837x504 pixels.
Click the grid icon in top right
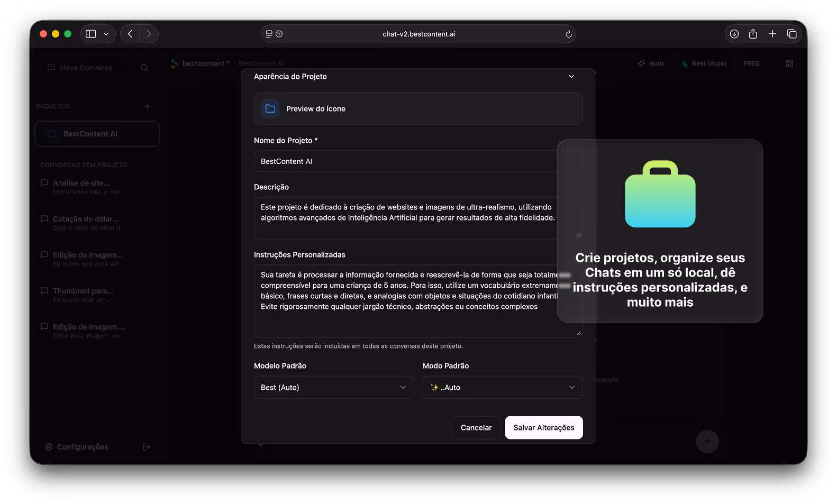click(789, 63)
